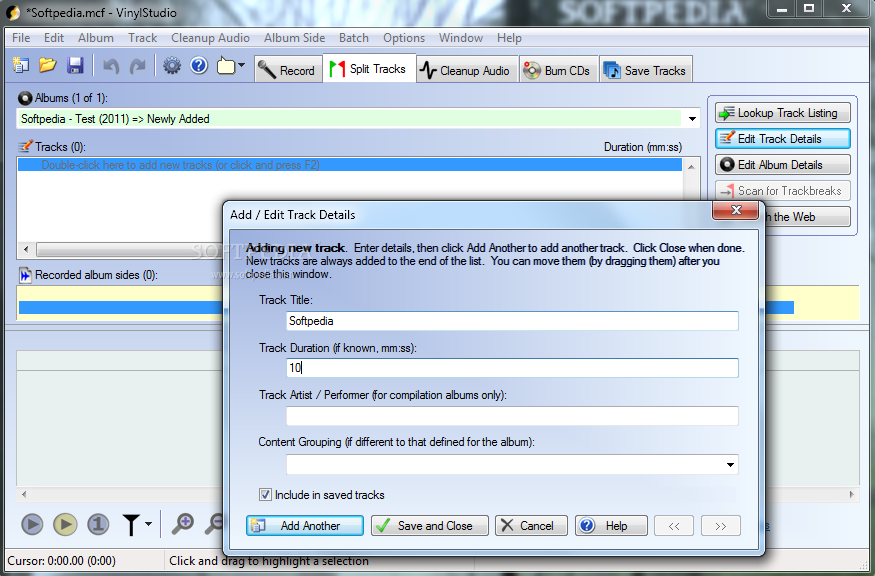This screenshot has height=576, width=875.
Task: Open the Edit menu
Action: point(54,38)
